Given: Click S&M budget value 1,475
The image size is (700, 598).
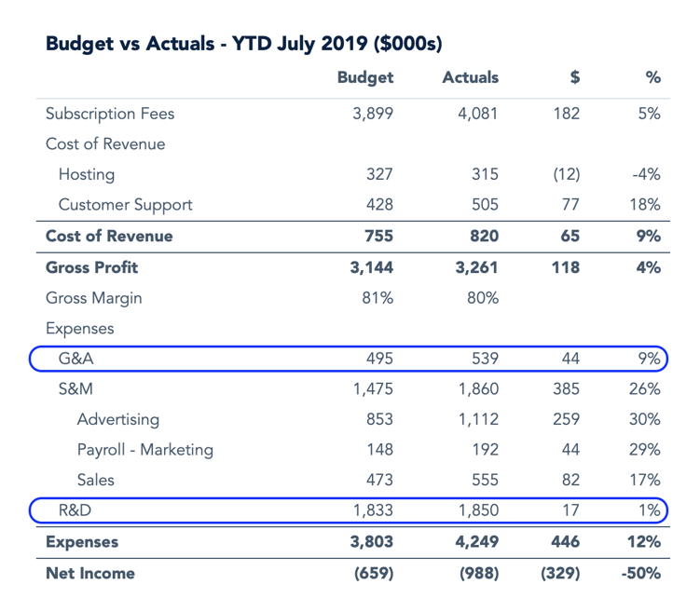Looking at the screenshot, I should point(373,389).
